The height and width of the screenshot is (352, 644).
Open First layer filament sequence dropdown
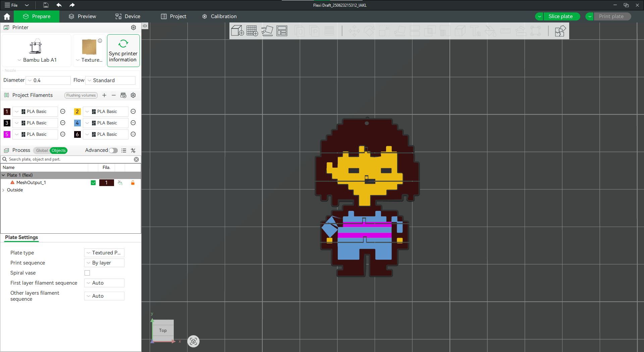(104, 283)
